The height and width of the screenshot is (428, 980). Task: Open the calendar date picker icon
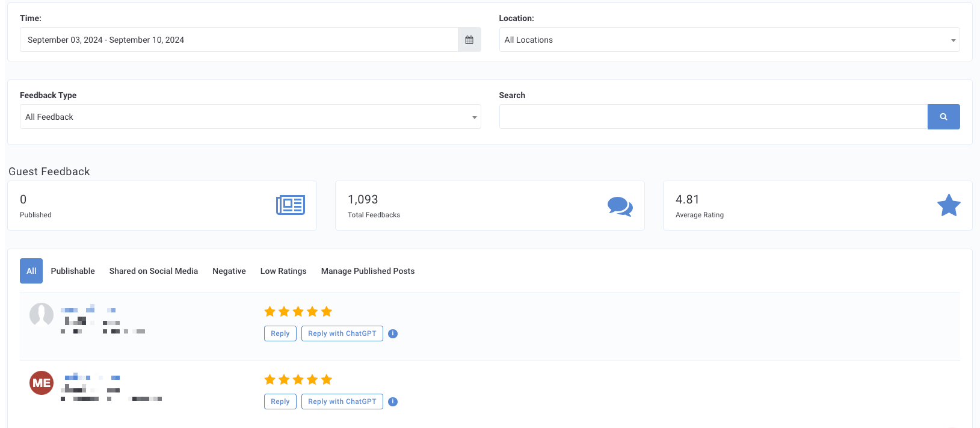469,40
